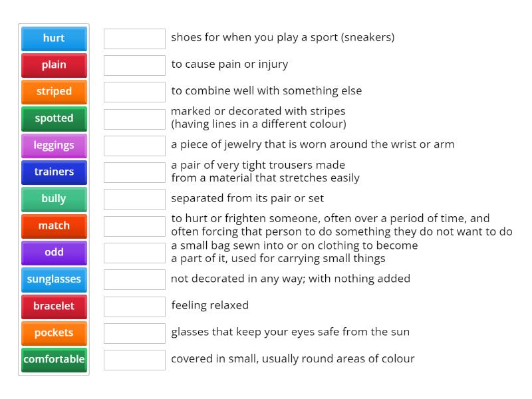Select the "comfortable" word tile
This screenshot has width=532, height=399.
pos(54,360)
